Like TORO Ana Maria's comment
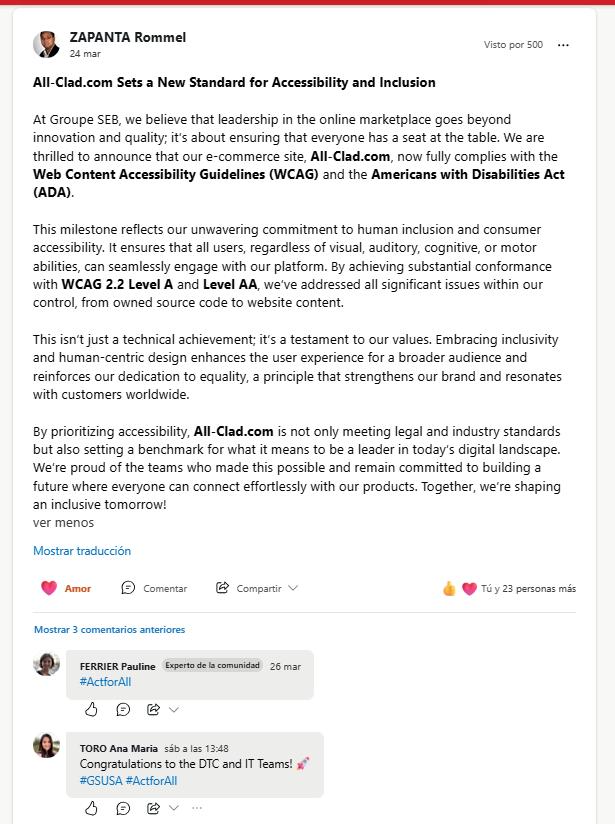Viewport: 615px width, 824px height. click(92, 808)
